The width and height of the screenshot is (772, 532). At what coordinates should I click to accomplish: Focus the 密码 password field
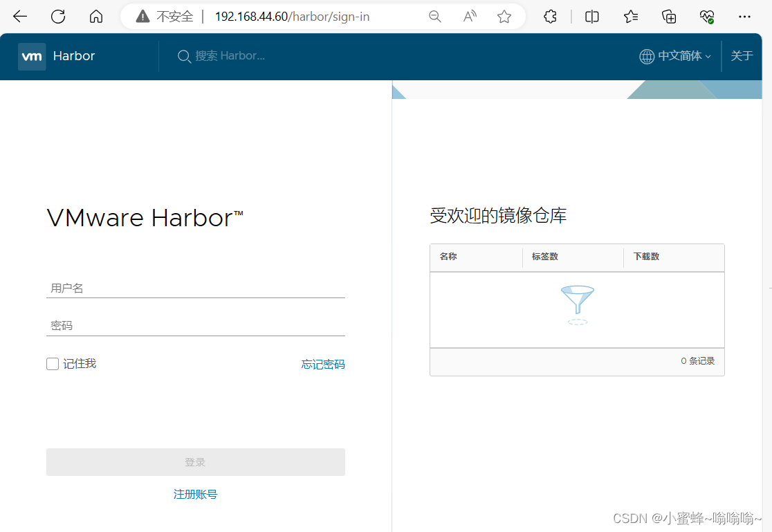point(196,326)
